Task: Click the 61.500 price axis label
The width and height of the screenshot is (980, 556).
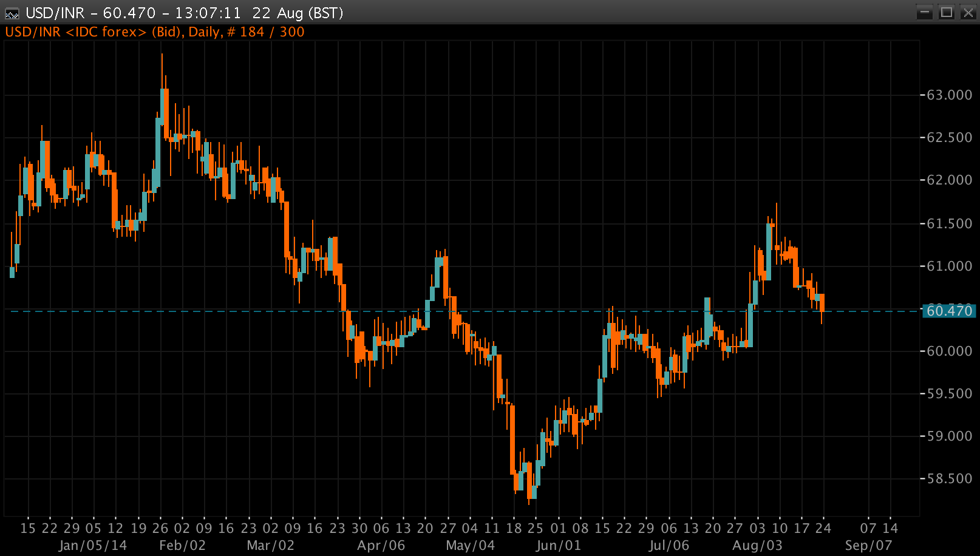Action: [949, 223]
